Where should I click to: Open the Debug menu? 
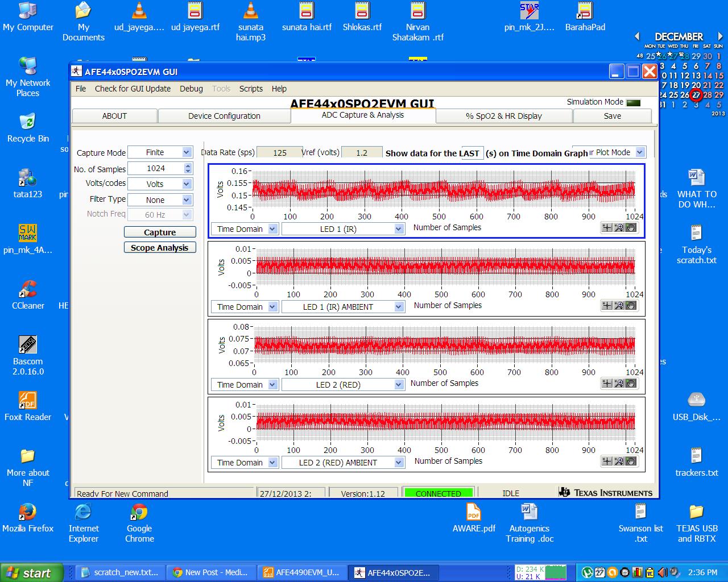pos(191,89)
